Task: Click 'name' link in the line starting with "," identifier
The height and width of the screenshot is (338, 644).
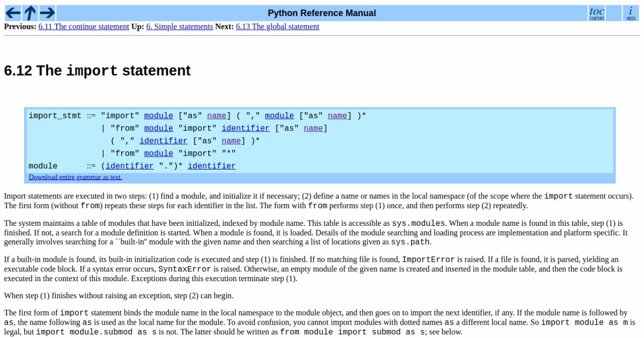Action: pos(231,141)
